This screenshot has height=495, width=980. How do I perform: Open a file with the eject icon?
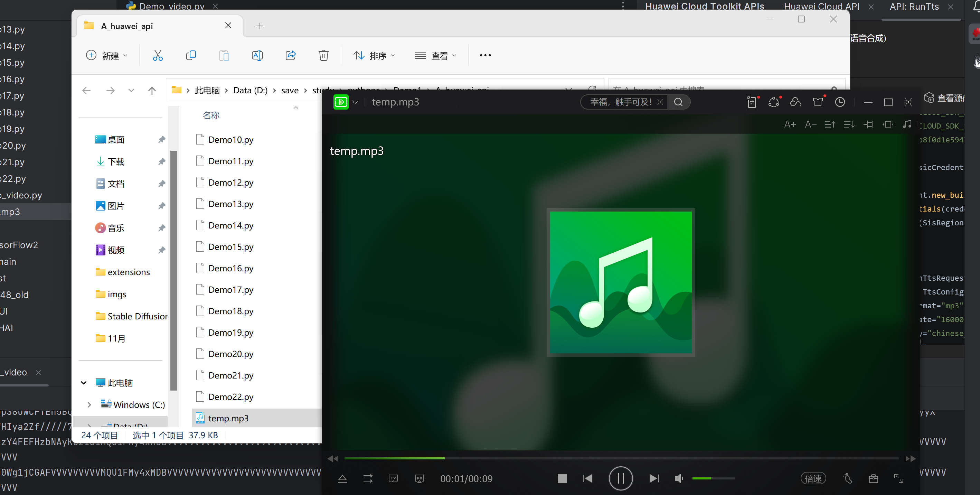coord(342,479)
